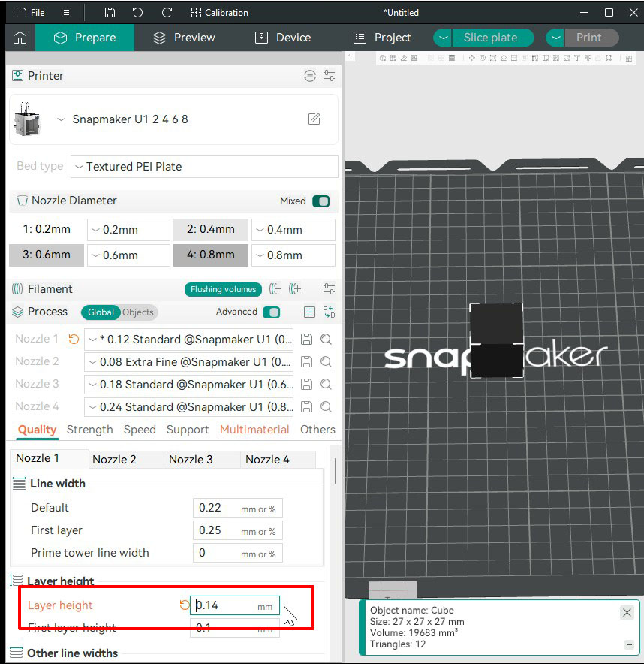The width and height of the screenshot is (644, 664).
Task: Open the menu icon next to File
Action: point(67,12)
